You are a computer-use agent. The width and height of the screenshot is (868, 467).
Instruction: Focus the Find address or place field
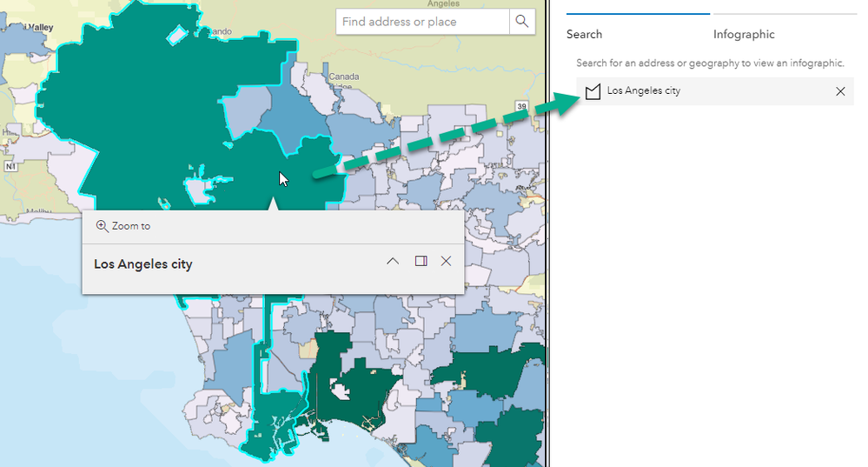point(422,22)
